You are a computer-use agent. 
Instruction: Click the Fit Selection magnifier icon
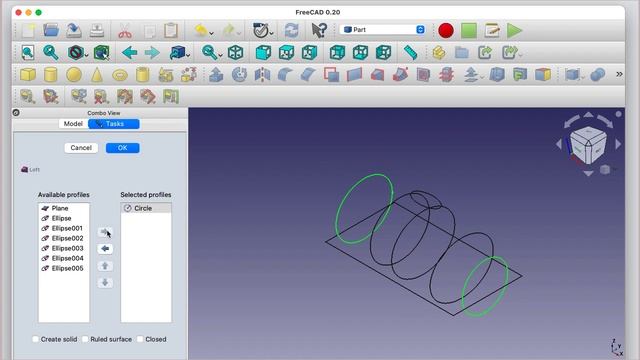click(x=51, y=53)
